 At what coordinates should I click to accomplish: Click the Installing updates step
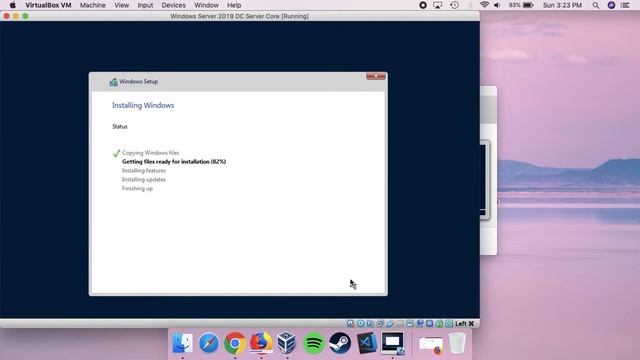[144, 180]
